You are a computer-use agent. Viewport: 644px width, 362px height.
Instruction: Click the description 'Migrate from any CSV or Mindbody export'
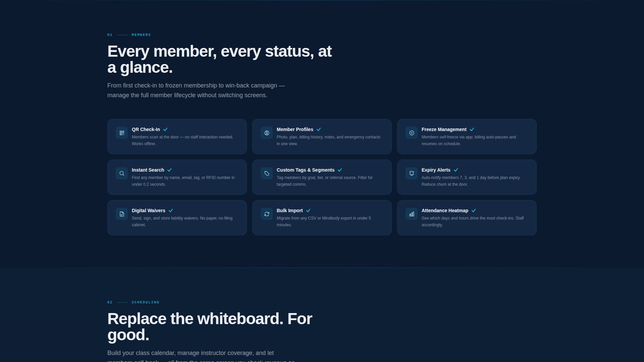tap(324, 222)
